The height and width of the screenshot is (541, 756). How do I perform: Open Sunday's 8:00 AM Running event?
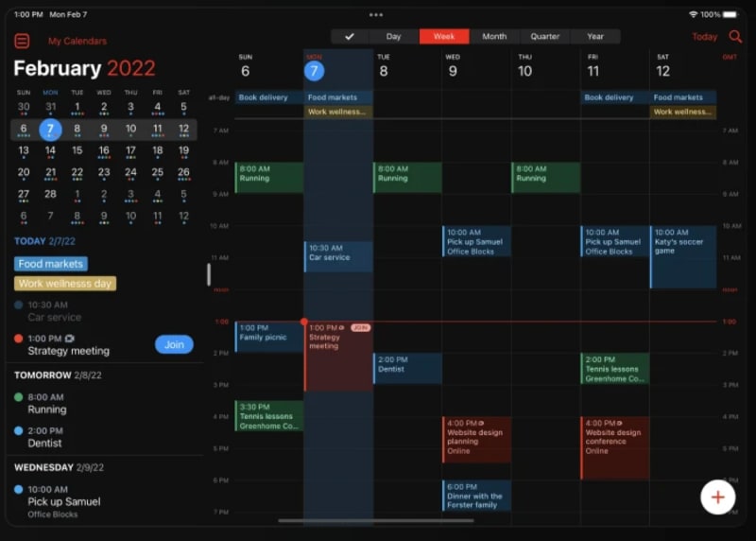click(269, 178)
